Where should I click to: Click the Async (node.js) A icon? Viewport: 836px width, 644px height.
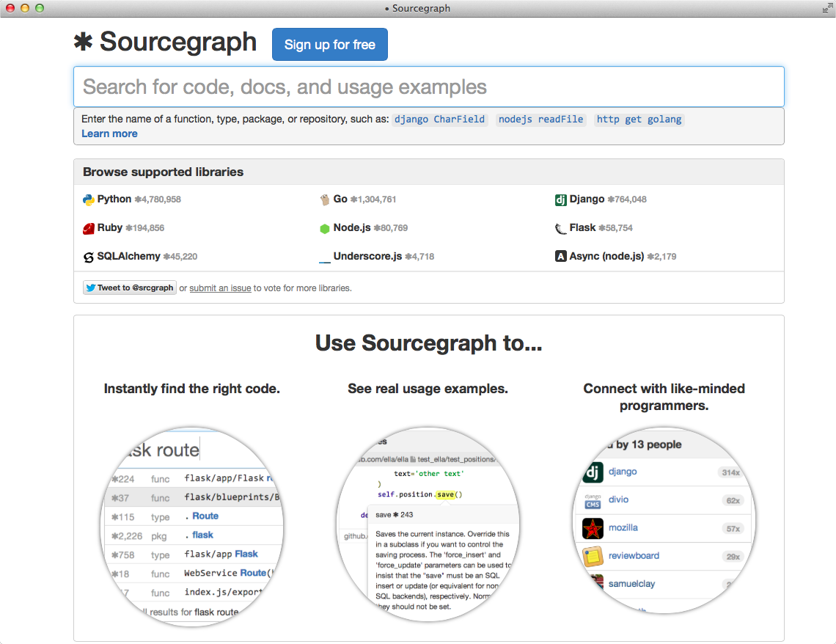(x=560, y=257)
